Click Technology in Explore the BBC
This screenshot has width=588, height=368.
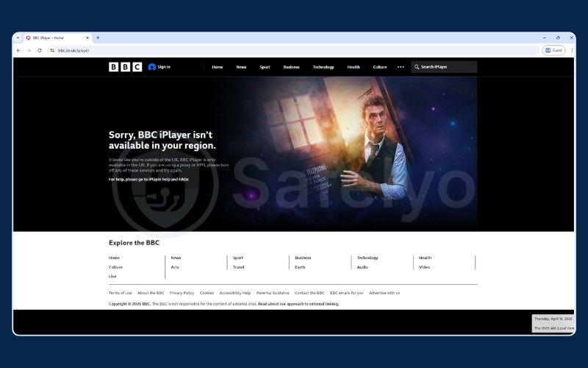(x=367, y=258)
